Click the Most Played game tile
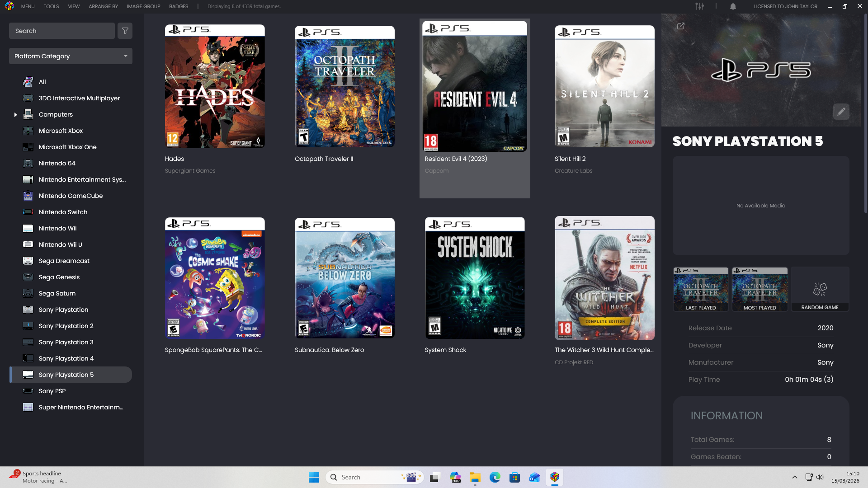The image size is (868, 488). pos(759,289)
